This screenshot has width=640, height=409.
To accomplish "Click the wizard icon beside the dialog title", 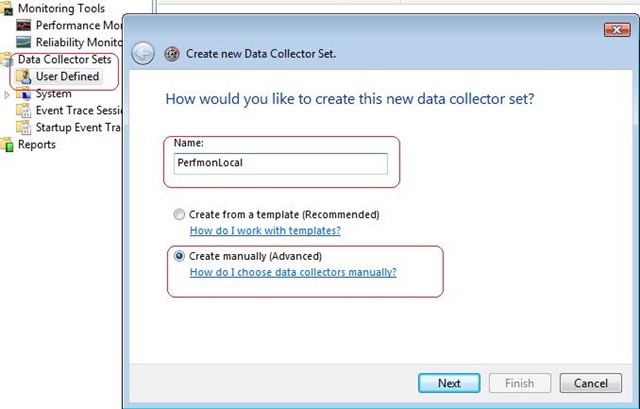I will coord(171,54).
